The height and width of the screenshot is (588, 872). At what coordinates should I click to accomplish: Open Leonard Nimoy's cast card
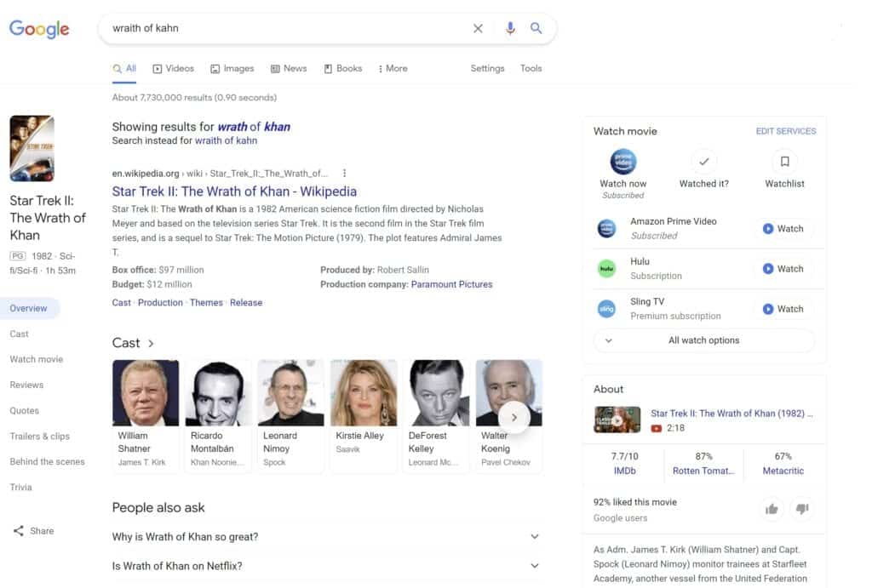tap(291, 416)
